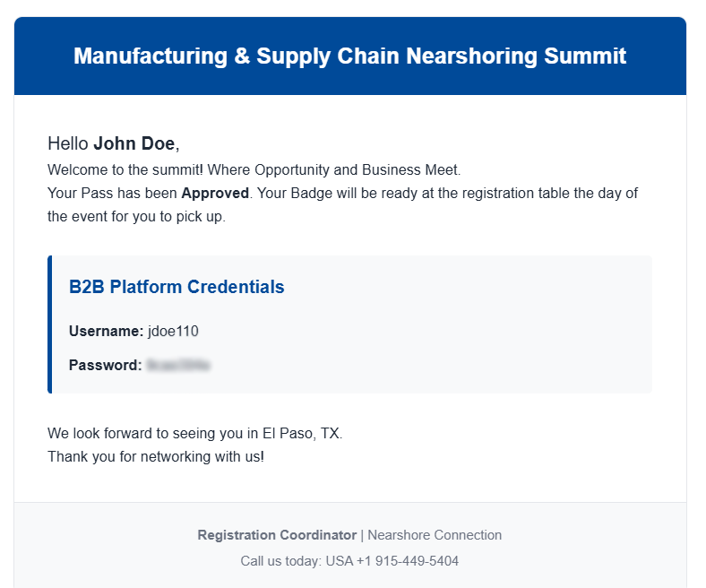706x588 pixels.
Task: Click the Welcome to the summit line
Action: pos(254,170)
